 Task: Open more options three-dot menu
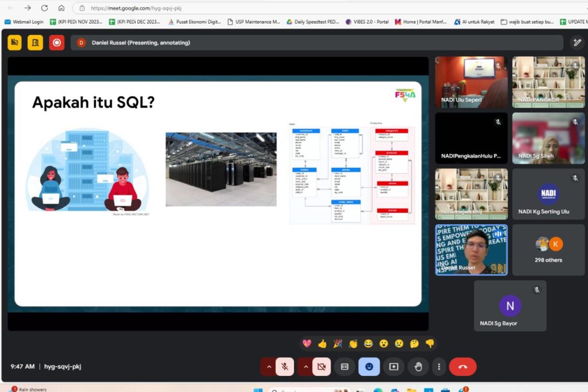(x=439, y=366)
